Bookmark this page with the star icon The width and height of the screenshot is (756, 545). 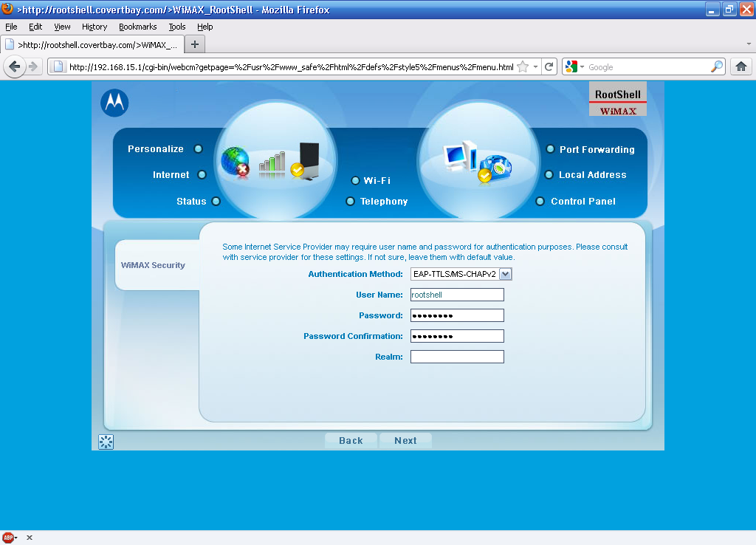[x=523, y=66]
